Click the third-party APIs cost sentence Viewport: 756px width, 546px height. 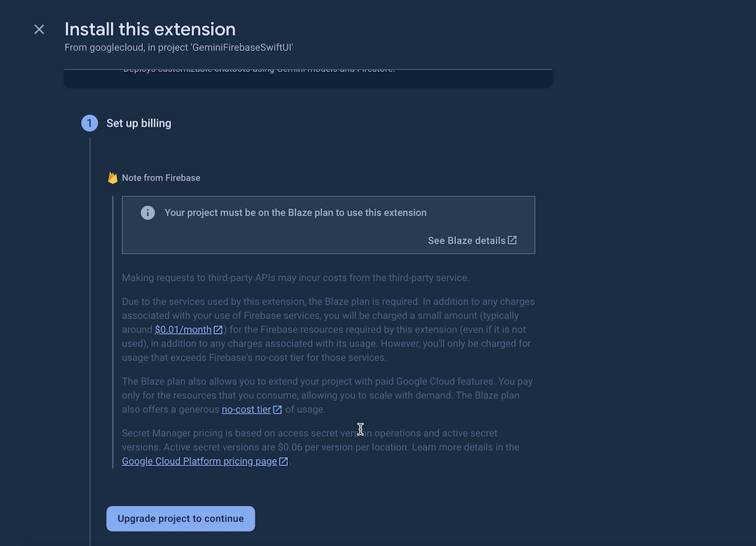point(295,278)
